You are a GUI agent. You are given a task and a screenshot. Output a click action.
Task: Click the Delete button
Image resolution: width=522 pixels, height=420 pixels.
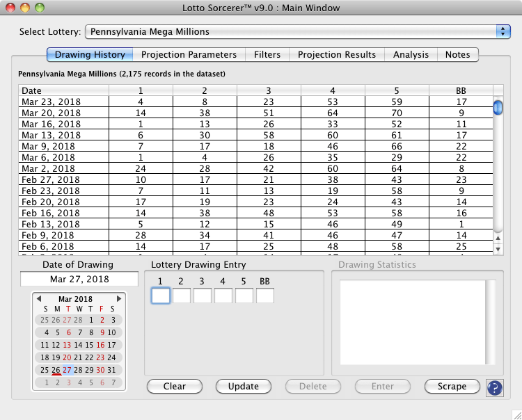(x=313, y=386)
